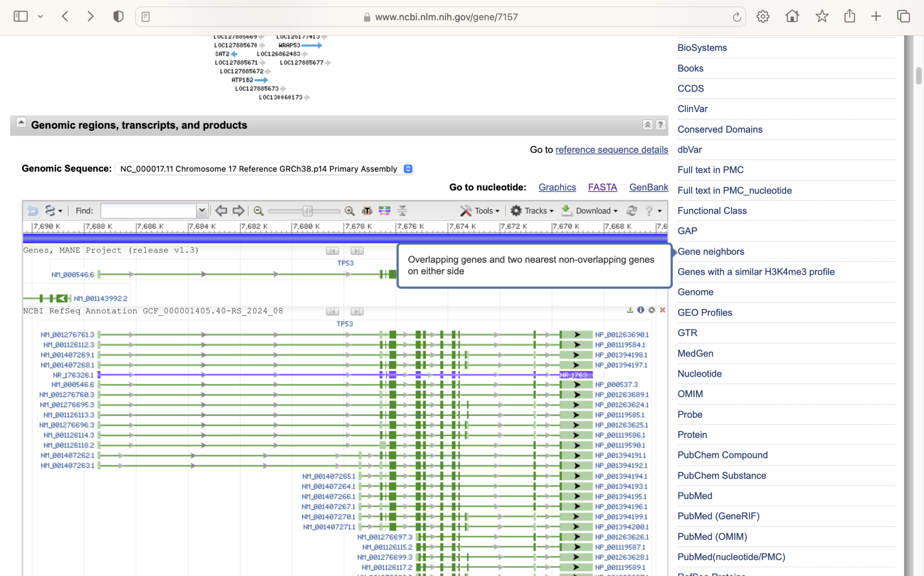Click inside the Find search field
This screenshot has width=924, height=576.
tap(149, 210)
